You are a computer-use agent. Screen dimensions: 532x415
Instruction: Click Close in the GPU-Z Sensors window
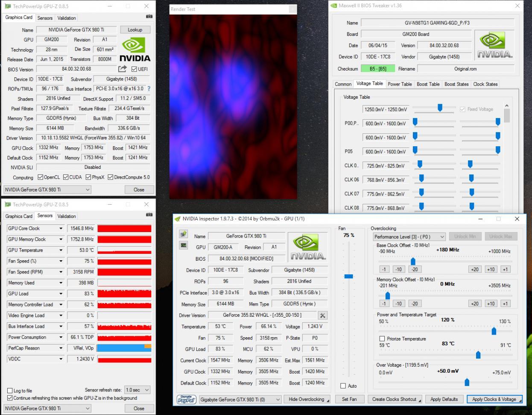pos(139,409)
